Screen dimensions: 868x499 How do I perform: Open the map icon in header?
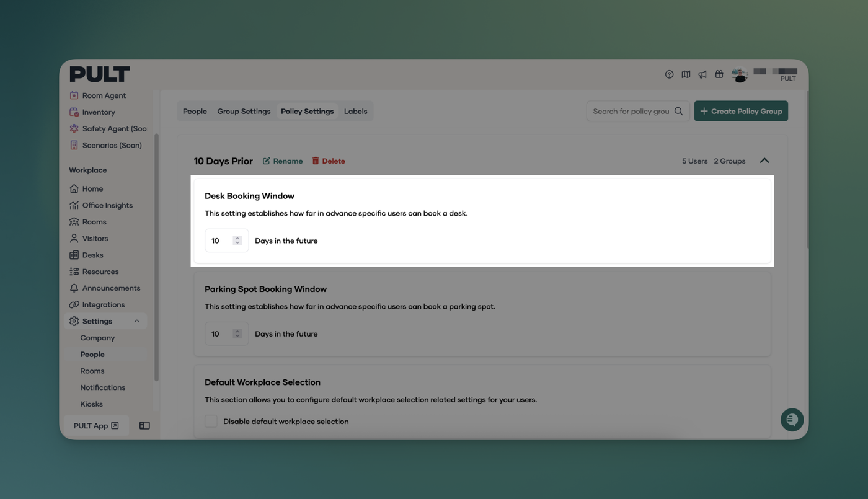pyautogui.click(x=686, y=74)
